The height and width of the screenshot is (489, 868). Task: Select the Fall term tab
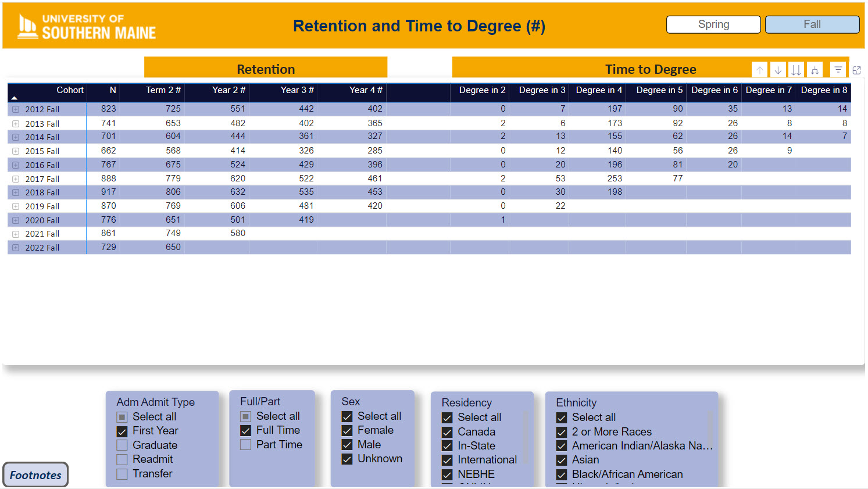coord(812,24)
